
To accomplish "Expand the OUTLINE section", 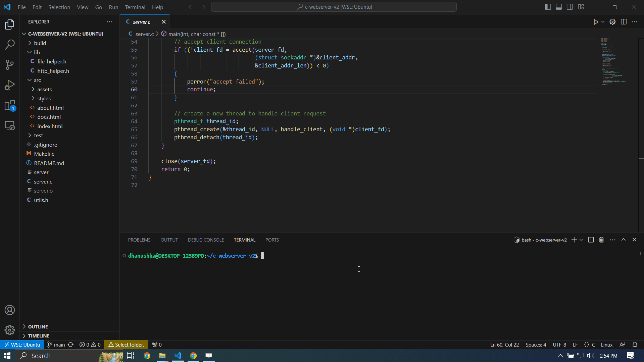I will click(70, 326).
